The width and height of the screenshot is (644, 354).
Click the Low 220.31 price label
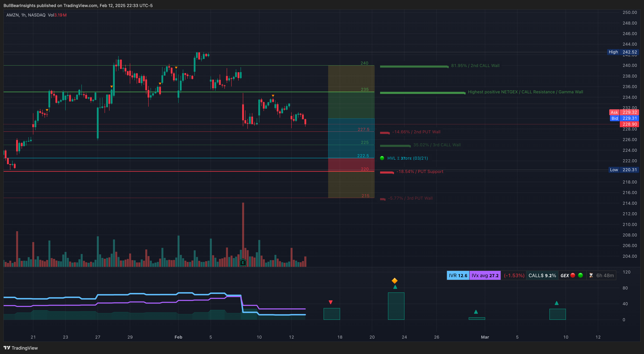coord(623,170)
